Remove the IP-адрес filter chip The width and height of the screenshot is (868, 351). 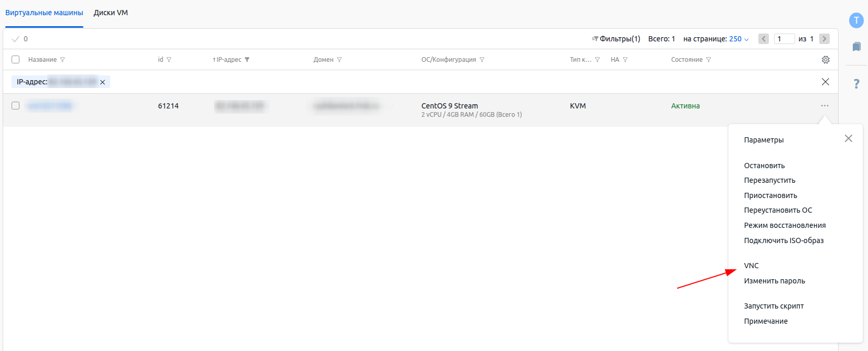click(x=103, y=82)
